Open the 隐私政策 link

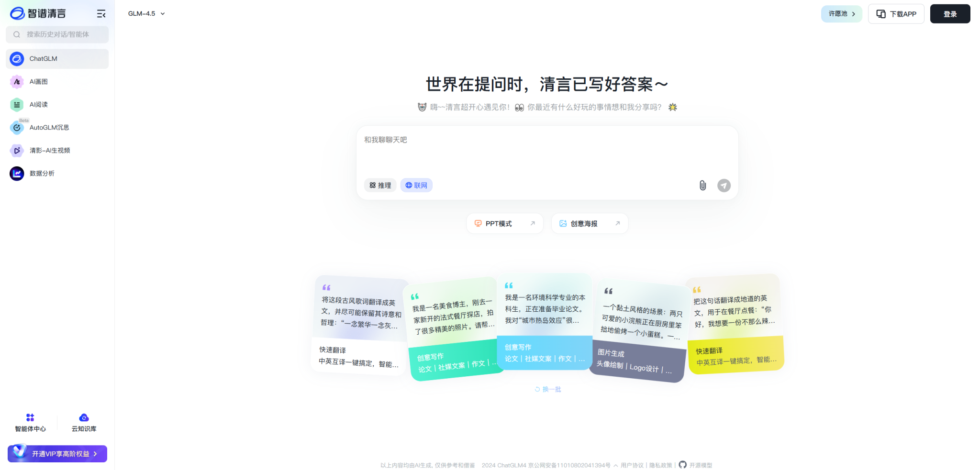click(660, 465)
